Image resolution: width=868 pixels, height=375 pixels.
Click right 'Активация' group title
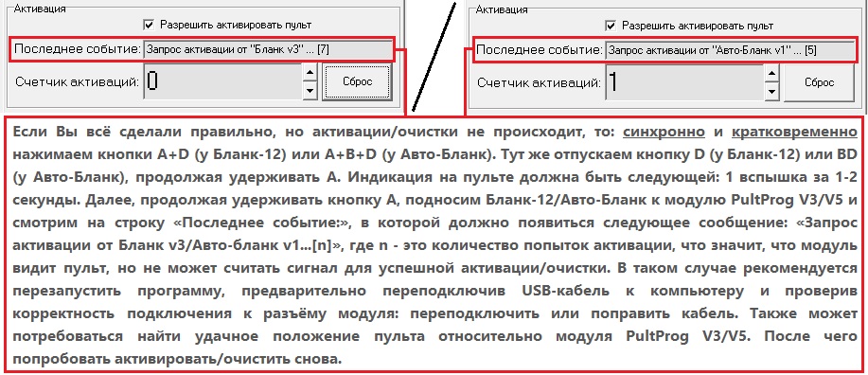(502, 9)
